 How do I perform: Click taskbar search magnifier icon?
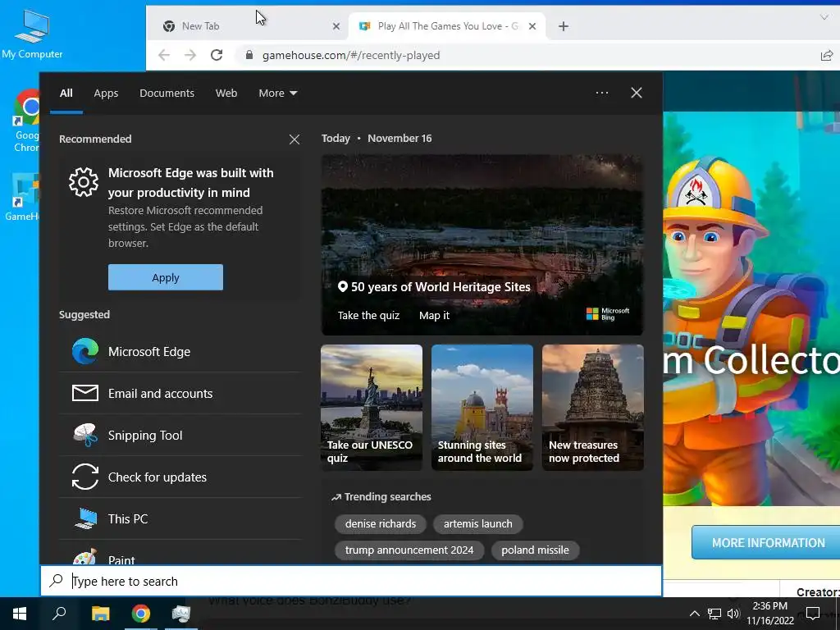pos(59,614)
